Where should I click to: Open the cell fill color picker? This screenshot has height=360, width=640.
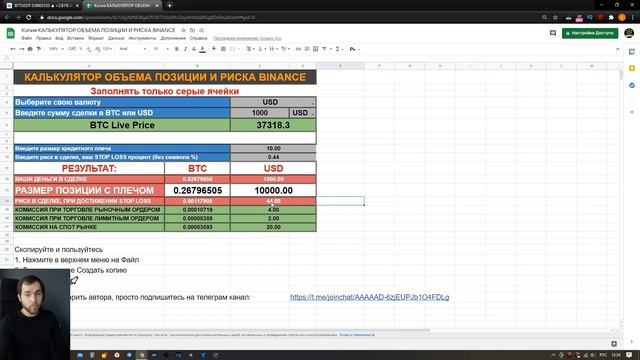[x=214, y=49]
